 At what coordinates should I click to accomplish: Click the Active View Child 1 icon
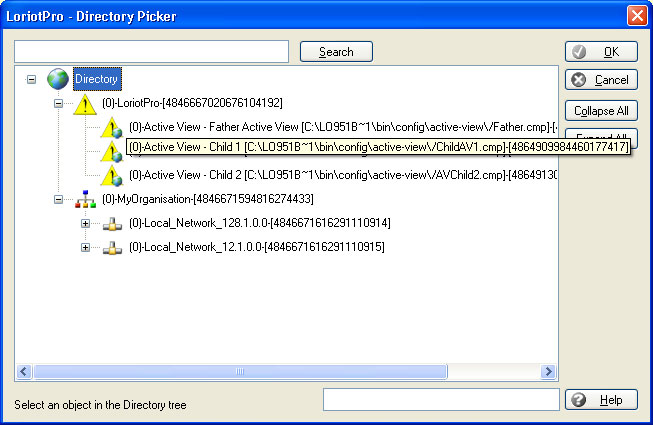coord(112,152)
